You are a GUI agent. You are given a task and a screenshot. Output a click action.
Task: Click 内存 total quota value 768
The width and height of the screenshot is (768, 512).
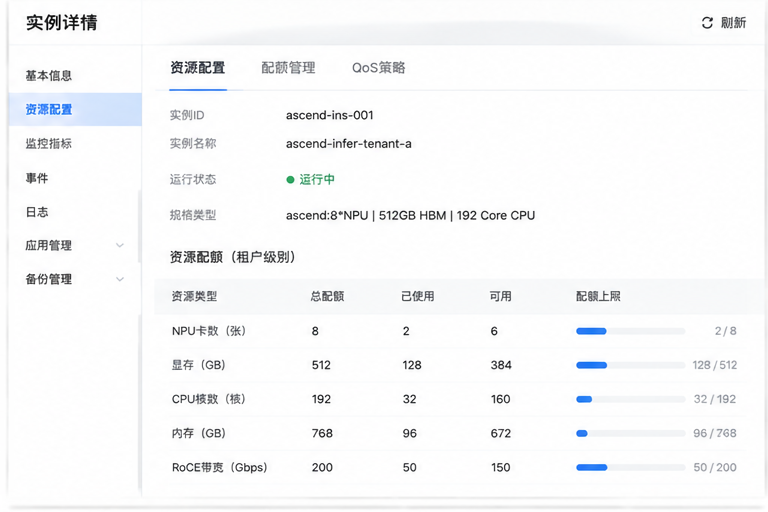click(x=322, y=433)
